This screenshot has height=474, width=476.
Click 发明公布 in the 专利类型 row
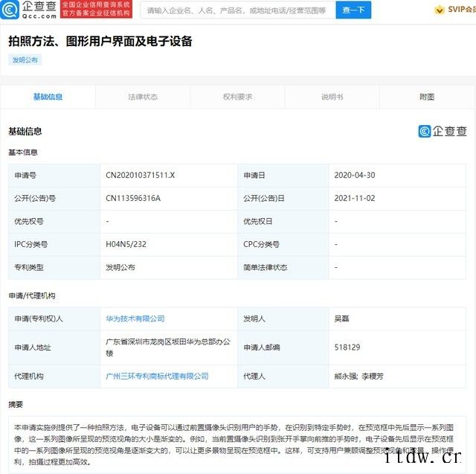coord(120,268)
